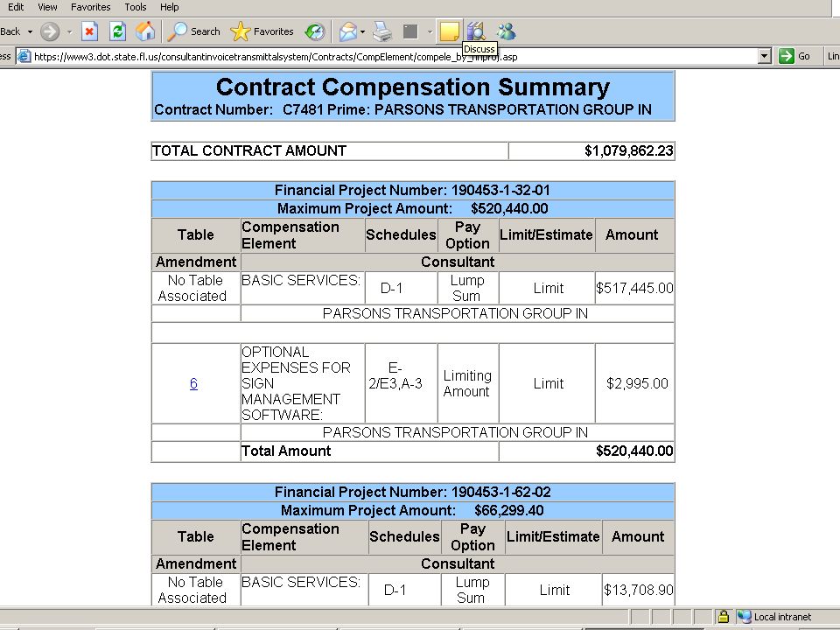
Task: Open the Forward button history dropdown
Action: [x=69, y=31]
